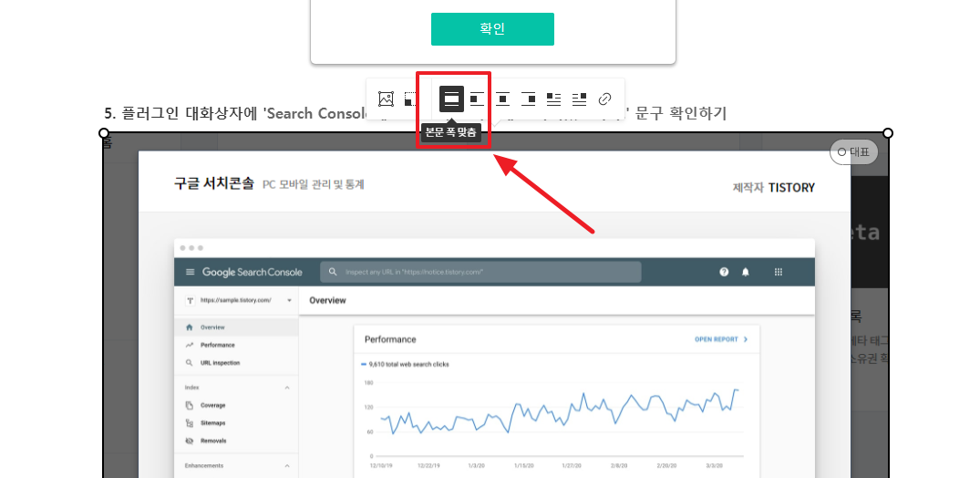Screen dimensions: 980x478
Task: Align the image right without text wrap
Action: point(528,99)
